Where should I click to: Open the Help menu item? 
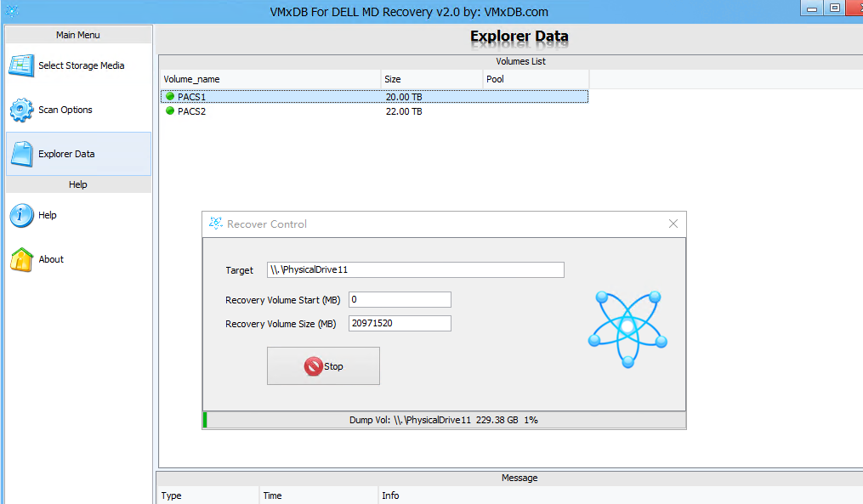(x=79, y=215)
